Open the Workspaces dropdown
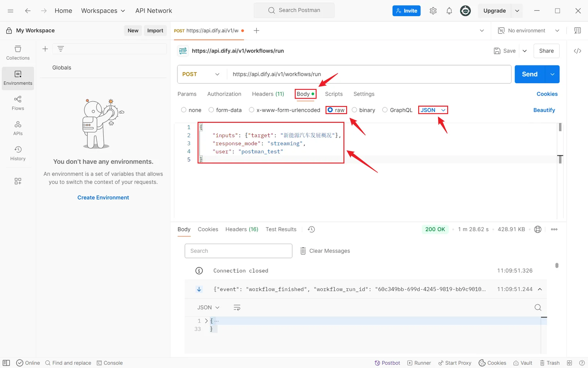 (103, 11)
